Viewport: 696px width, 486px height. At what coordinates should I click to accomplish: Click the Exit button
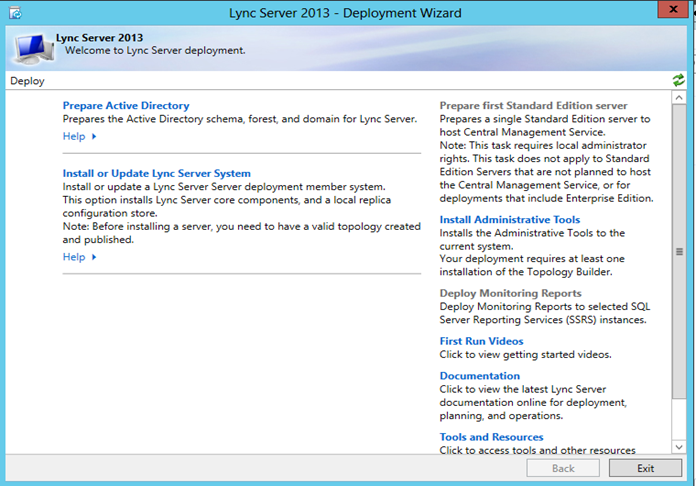[645, 468]
